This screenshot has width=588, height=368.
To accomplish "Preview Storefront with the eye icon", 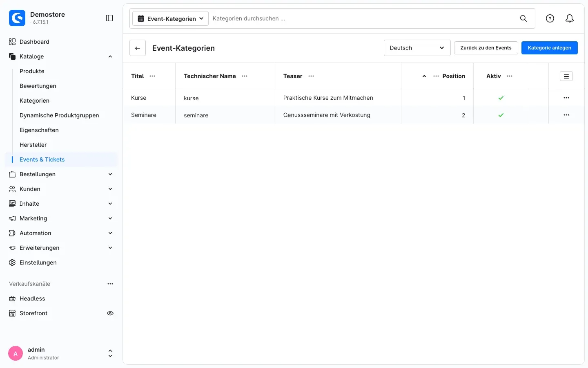I will (x=110, y=313).
